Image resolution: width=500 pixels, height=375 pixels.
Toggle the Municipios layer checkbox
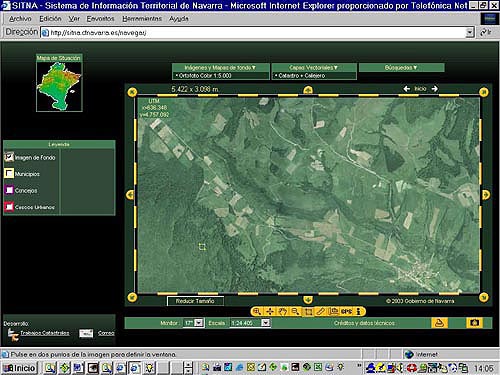pos(9,173)
